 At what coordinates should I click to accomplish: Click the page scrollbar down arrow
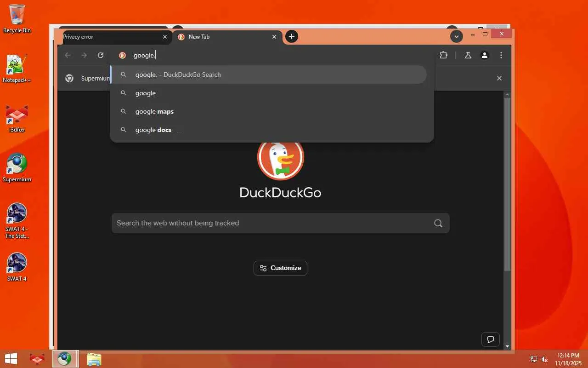click(507, 346)
